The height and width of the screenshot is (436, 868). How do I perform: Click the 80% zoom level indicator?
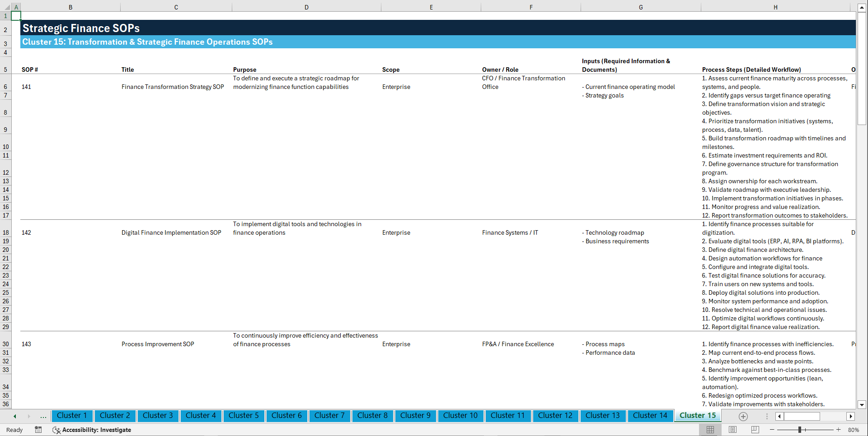click(x=854, y=430)
